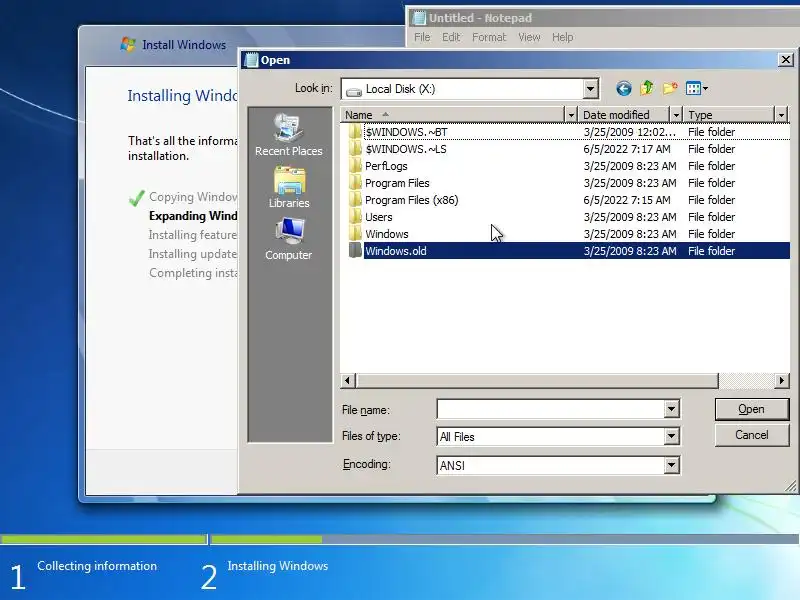Image resolution: width=800 pixels, height=600 pixels.
Task: Select the Windows.old folder icon
Action: tap(355, 251)
